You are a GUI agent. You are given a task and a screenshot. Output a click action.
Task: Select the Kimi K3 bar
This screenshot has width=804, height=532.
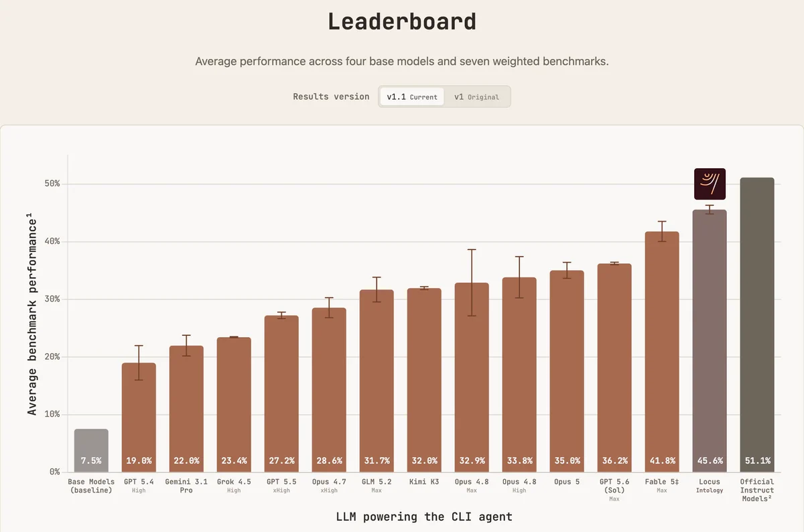pyautogui.click(x=424, y=380)
